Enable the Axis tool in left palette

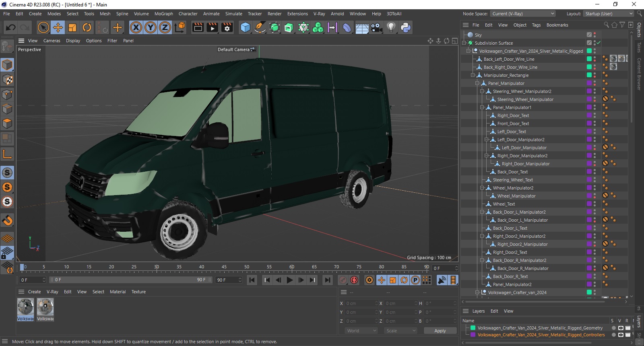[x=7, y=154]
